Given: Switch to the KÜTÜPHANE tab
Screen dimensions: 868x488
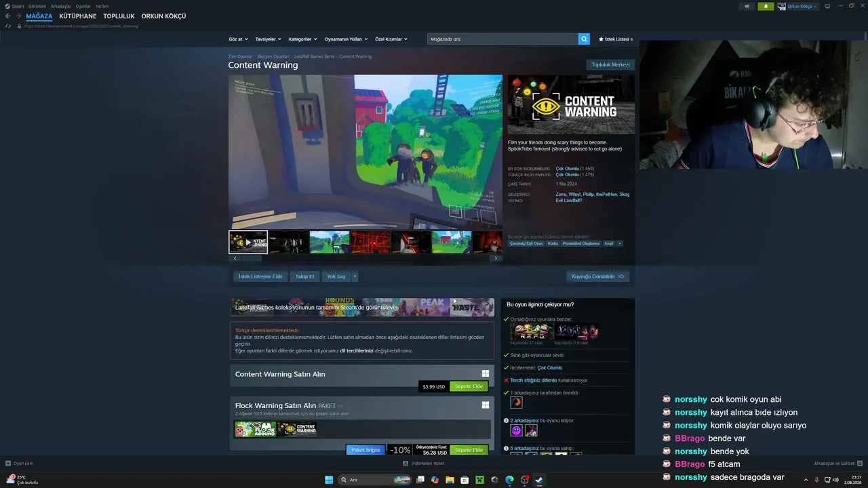Looking at the screenshot, I should pos(77,16).
